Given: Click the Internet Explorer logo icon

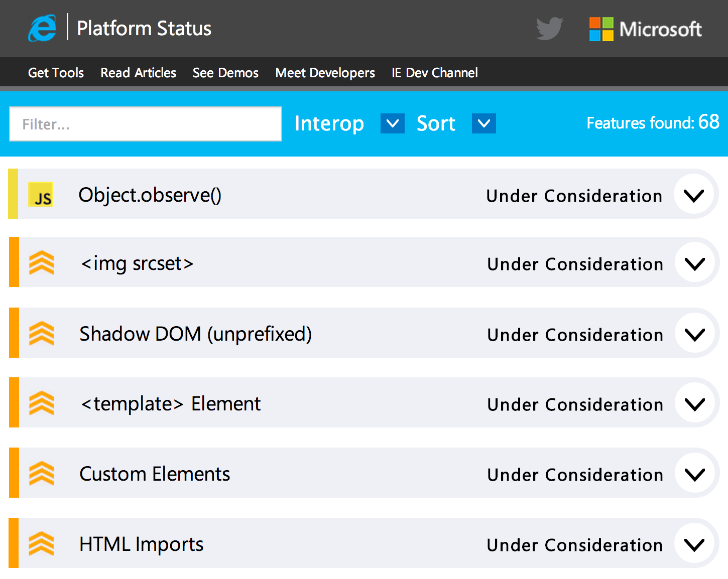Looking at the screenshot, I should (x=42, y=28).
